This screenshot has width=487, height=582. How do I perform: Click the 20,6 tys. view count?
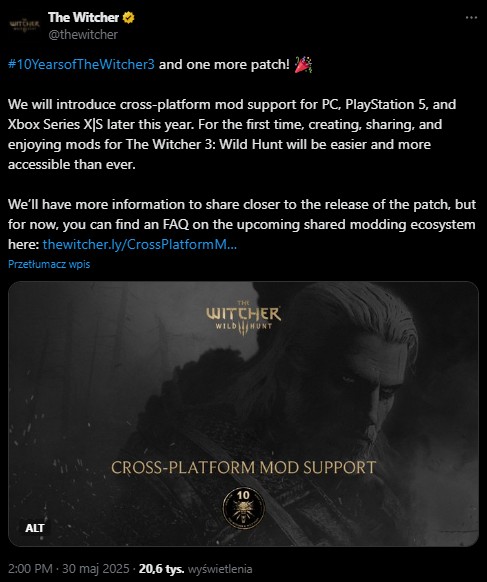click(x=161, y=569)
